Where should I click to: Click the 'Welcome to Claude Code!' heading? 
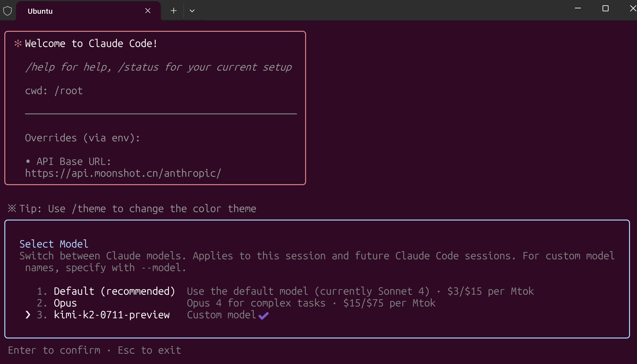pyautogui.click(x=91, y=44)
